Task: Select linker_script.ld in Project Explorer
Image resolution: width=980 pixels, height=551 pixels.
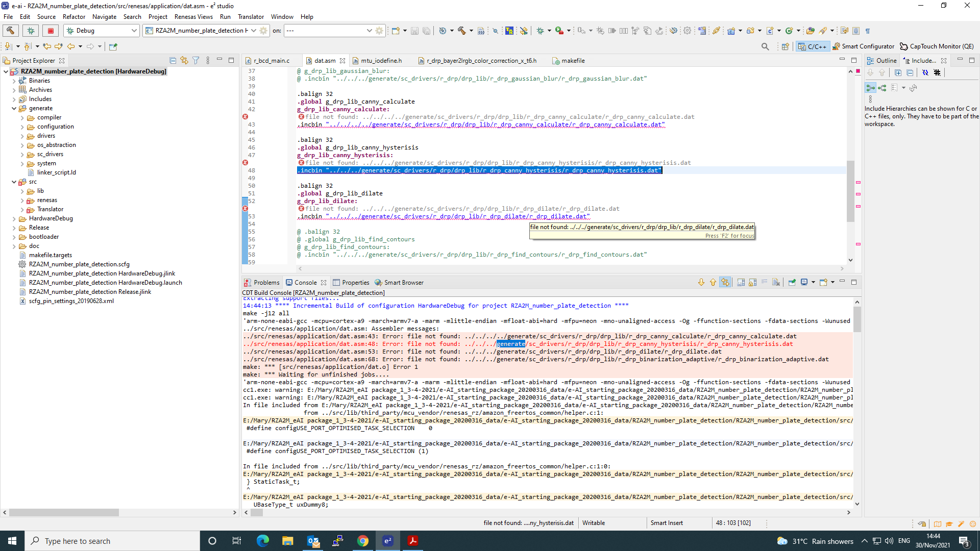Action: (x=56, y=172)
